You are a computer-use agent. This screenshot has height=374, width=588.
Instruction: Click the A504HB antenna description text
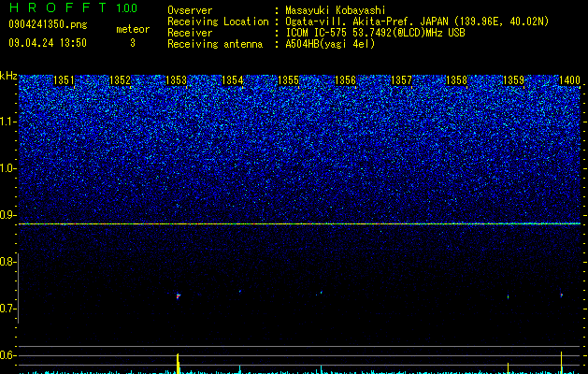330,44
